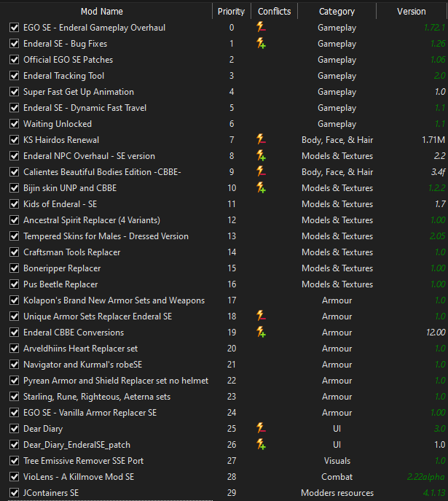The height and width of the screenshot is (501, 448).
Task: Select Kolapon's Brand New Armor Sets and Weapons
Action: click(x=114, y=300)
